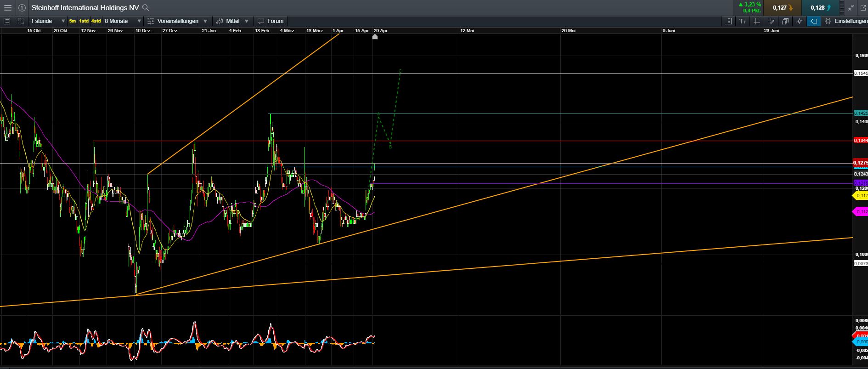The height and width of the screenshot is (369, 868).
Task: Click the 23 Juni date label
Action: tap(771, 31)
